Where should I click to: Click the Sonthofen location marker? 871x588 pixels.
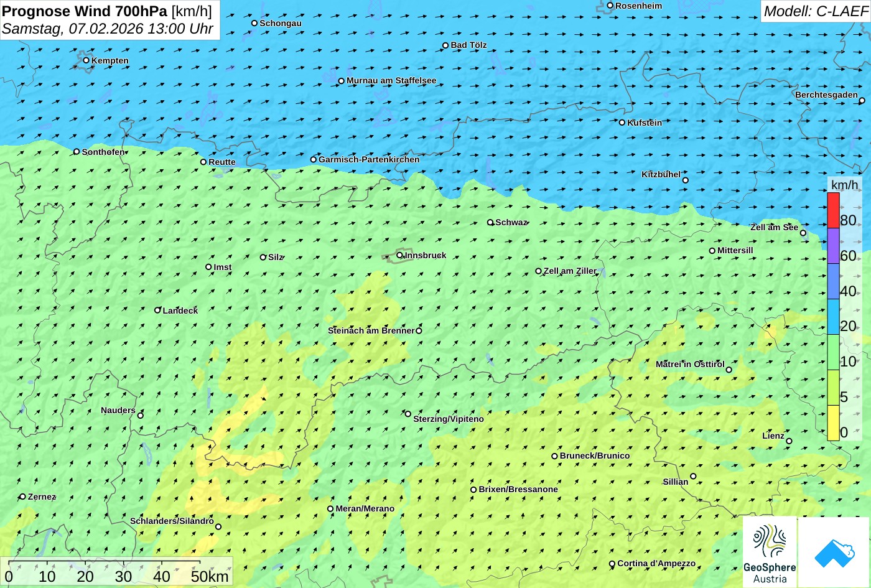[77, 152]
